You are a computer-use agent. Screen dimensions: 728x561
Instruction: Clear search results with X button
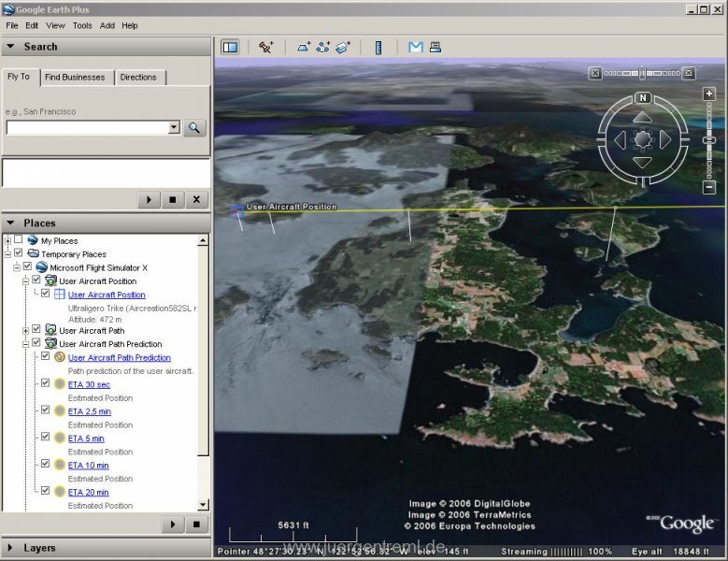196,200
